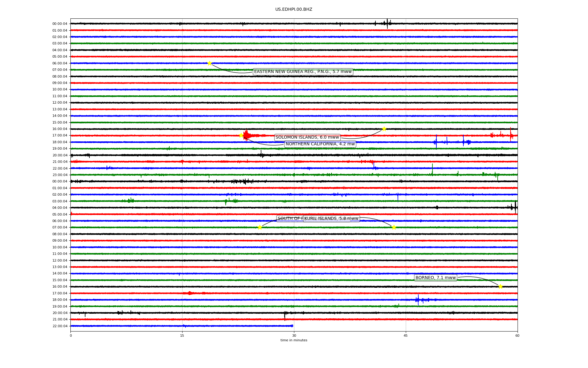Image resolution: width=588 pixels, height=368 pixels.
Task: Select the Northern California earthquake star
Action: [x=241, y=135]
